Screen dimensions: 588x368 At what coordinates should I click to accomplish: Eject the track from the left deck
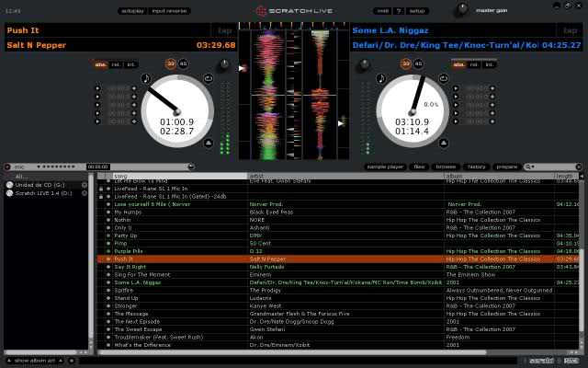tap(209, 144)
